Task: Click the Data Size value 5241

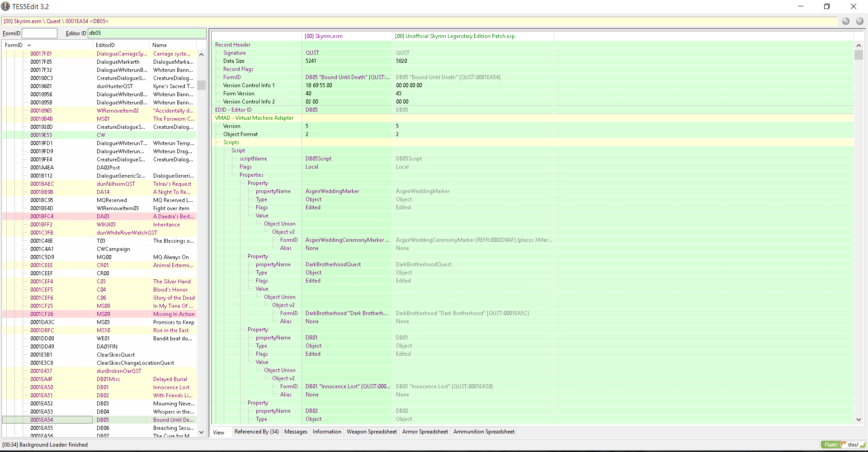Action: [311, 61]
